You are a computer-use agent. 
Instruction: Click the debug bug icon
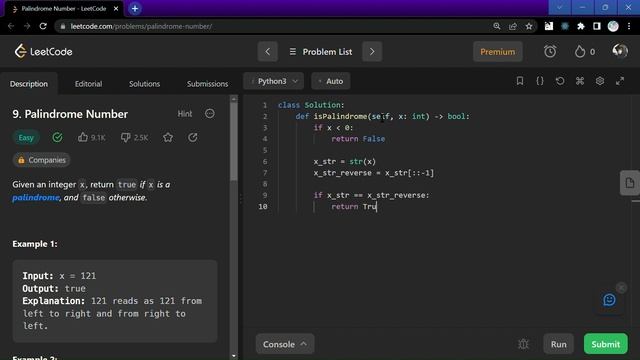[x=523, y=344]
